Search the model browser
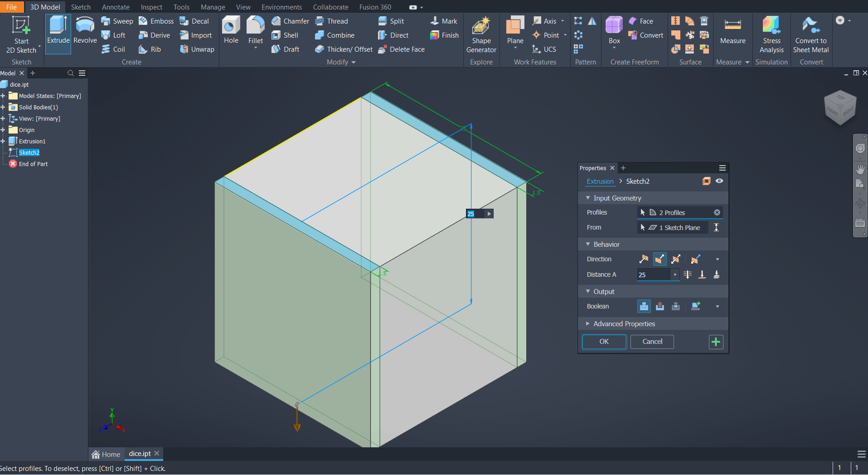 (x=70, y=73)
